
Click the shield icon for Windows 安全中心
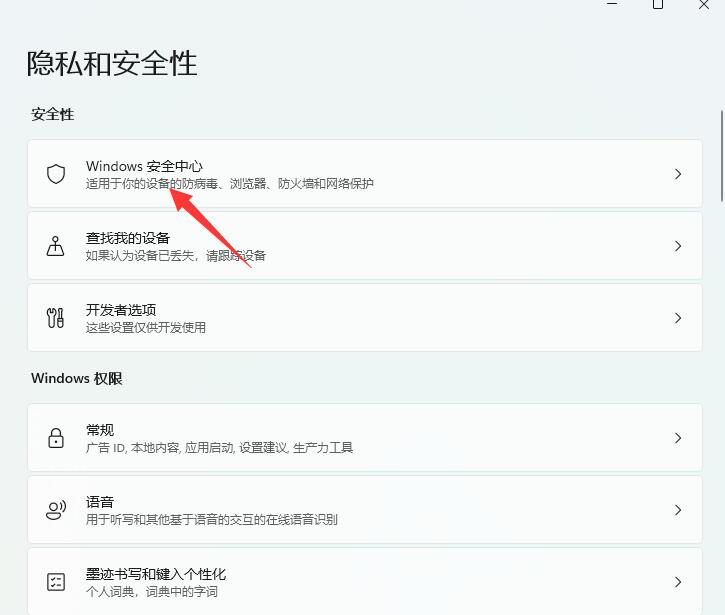[56, 174]
